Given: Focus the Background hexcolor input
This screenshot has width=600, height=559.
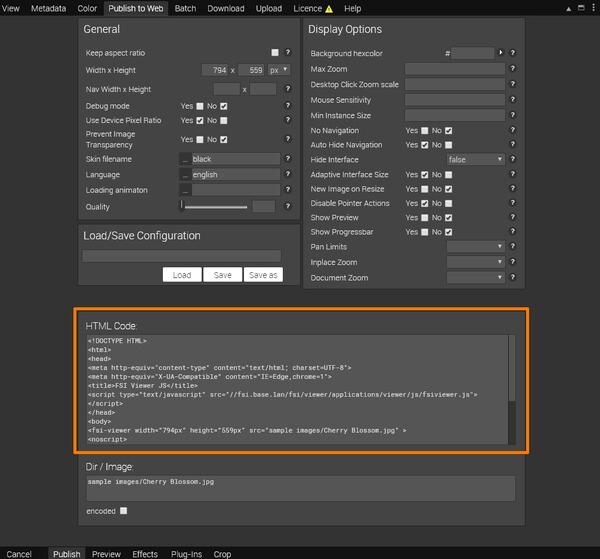Looking at the screenshot, I should pos(472,53).
